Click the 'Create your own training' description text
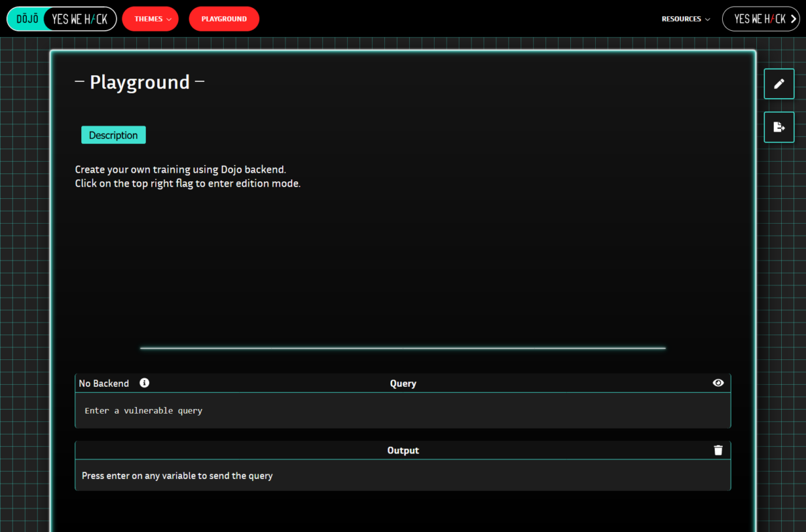Screen dimensions: 806x532 coord(181,169)
